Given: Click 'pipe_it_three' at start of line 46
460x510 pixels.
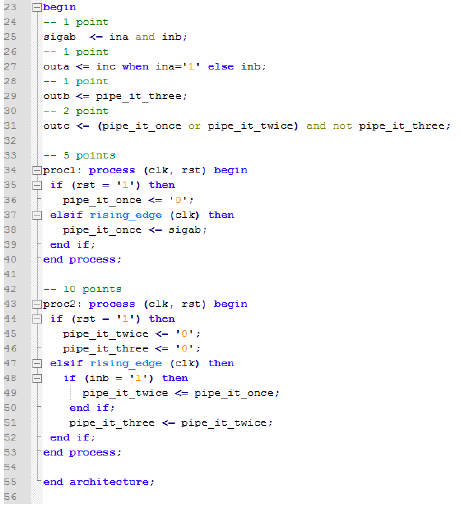Looking at the screenshot, I should pyautogui.click(x=105, y=349).
